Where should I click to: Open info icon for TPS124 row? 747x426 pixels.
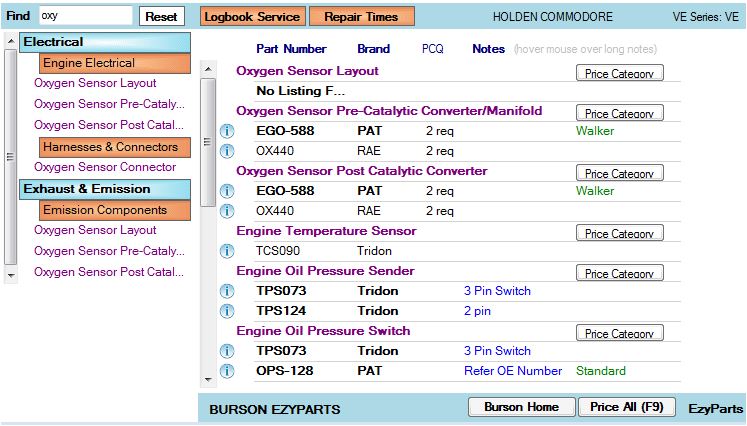[x=227, y=311]
